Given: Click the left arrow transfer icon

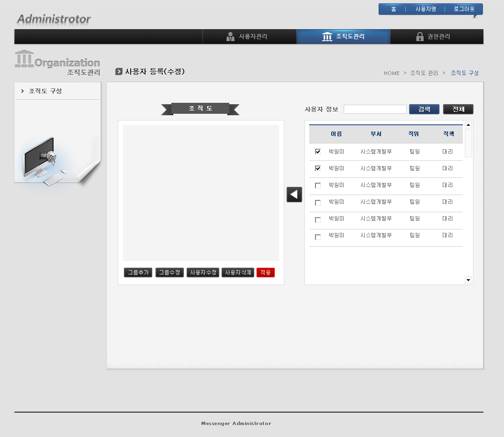Looking at the screenshot, I should tap(294, 195).
